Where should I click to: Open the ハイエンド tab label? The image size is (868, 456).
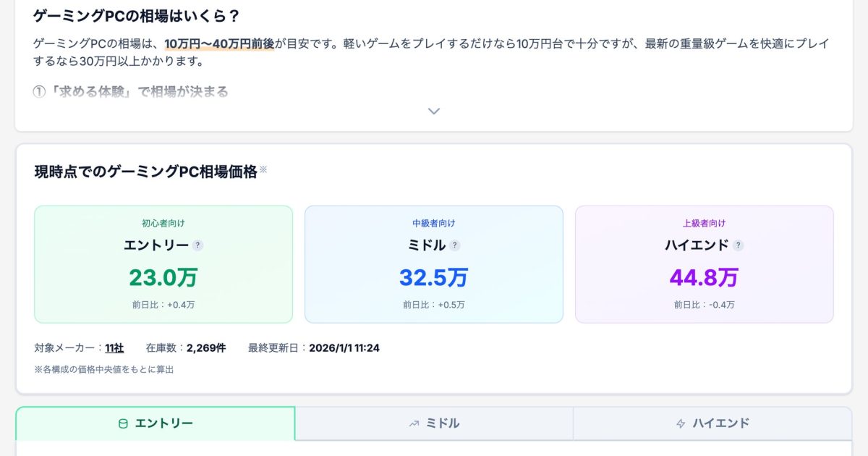click(720, 423)
